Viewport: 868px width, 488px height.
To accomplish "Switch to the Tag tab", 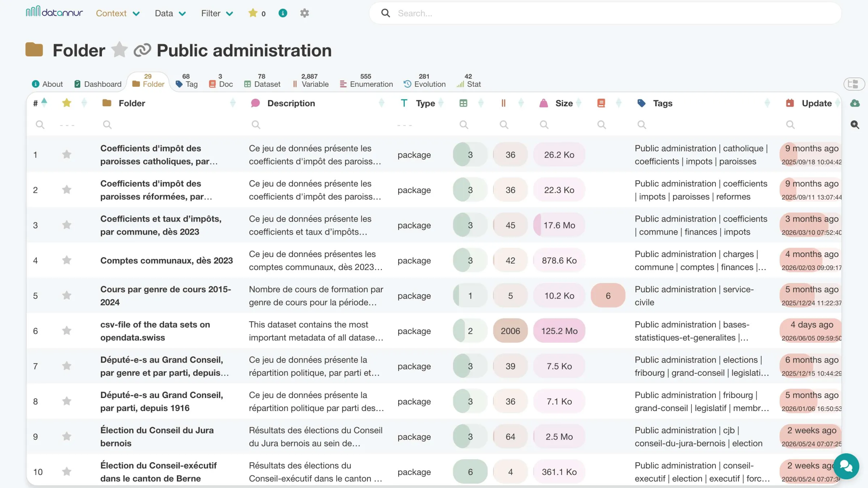I will (187, 81).
